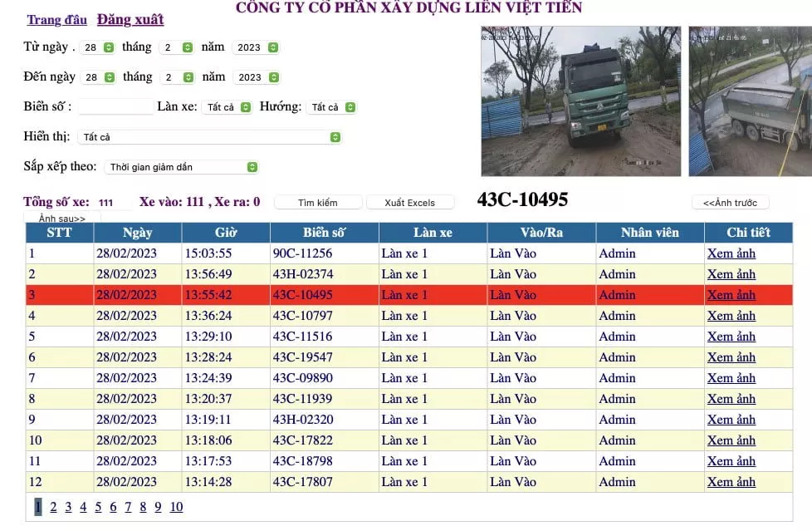Open the front-view truck camera photo
Image resolution: width=812 pixels, height=531 pixels.
pyautogui.click(x=581, y=101)
